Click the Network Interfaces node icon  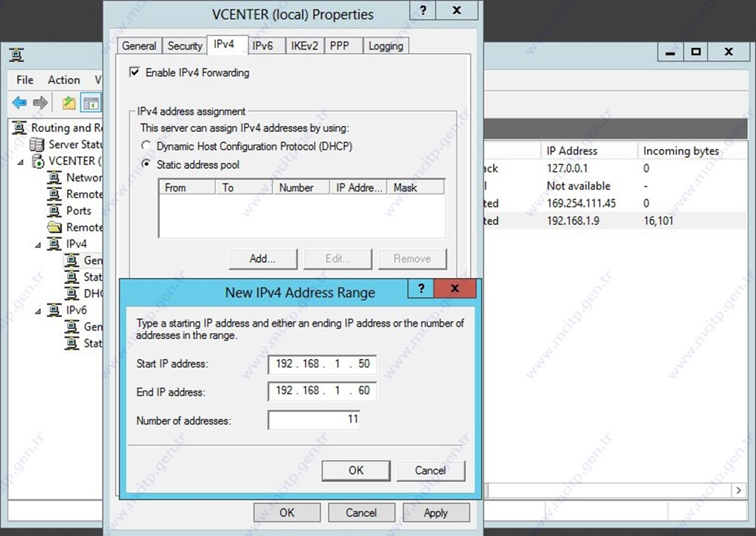pyautogui.click(x=54, y=178)
